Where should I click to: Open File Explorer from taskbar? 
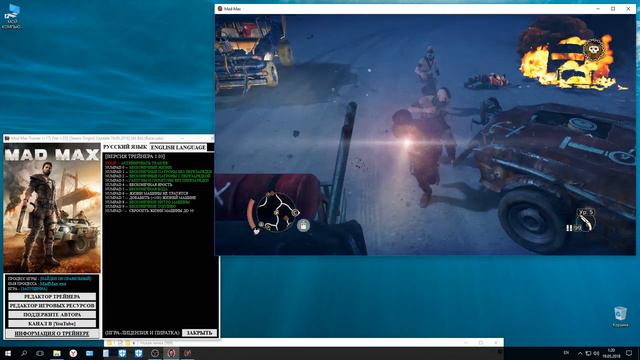(x=57, y=353)
